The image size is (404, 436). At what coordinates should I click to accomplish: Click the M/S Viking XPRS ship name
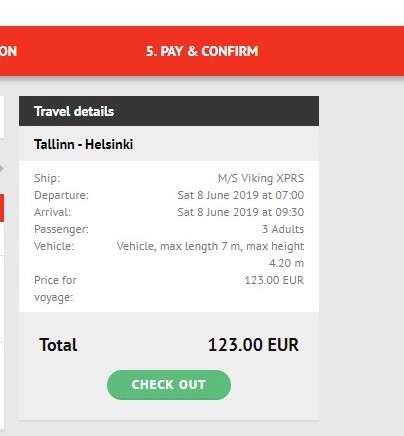point(261,178)
